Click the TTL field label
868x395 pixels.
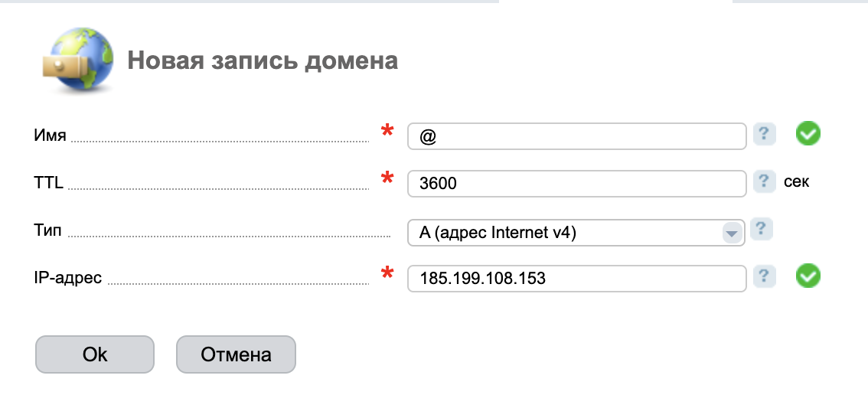point(49,183)
